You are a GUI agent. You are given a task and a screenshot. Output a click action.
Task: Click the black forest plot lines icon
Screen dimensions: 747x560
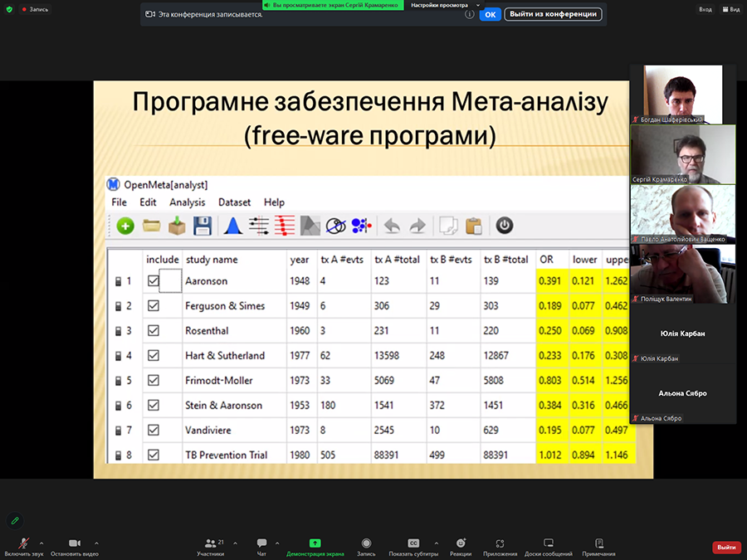click(259, 226)
